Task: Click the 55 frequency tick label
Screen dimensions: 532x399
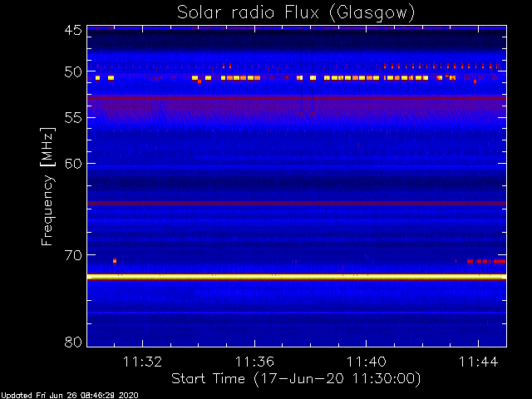Action: (73, 118)
